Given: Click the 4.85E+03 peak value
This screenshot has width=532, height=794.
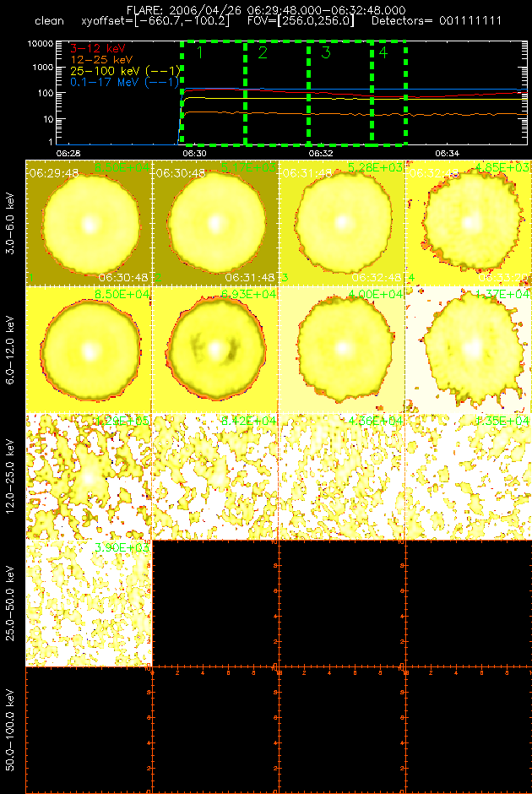Looking at the screenshot, I should click(502, 167).
